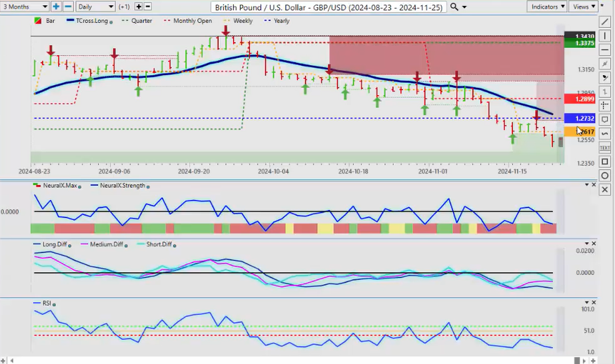Open the Views menu

pyautogui.click(x=584, y=7)
